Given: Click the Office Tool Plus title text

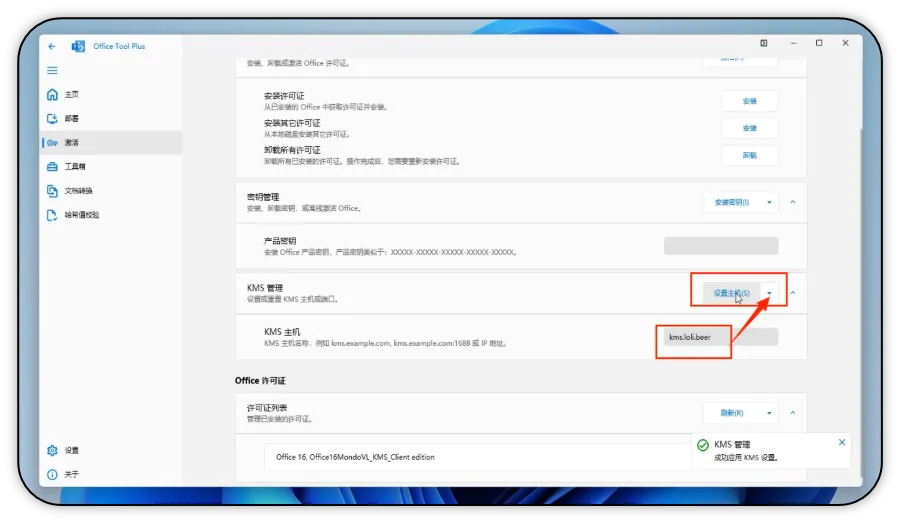Looking at the screenshot, I should (x=119, y=46).
